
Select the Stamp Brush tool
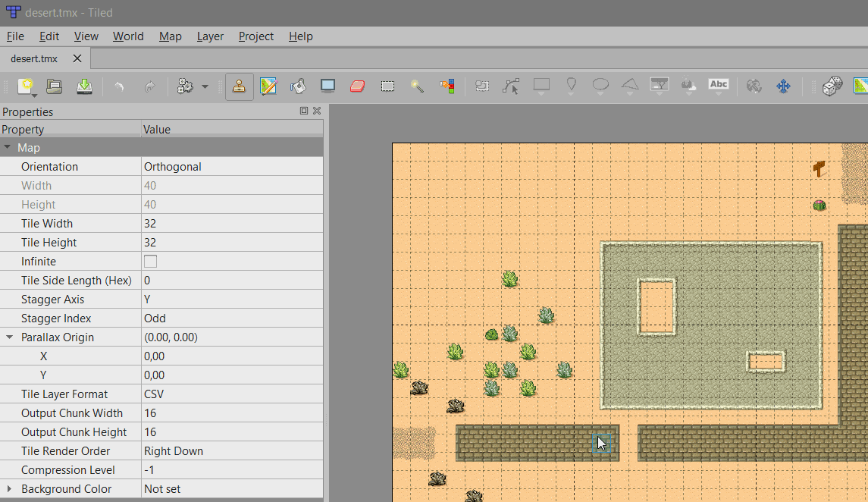(239, 86)
